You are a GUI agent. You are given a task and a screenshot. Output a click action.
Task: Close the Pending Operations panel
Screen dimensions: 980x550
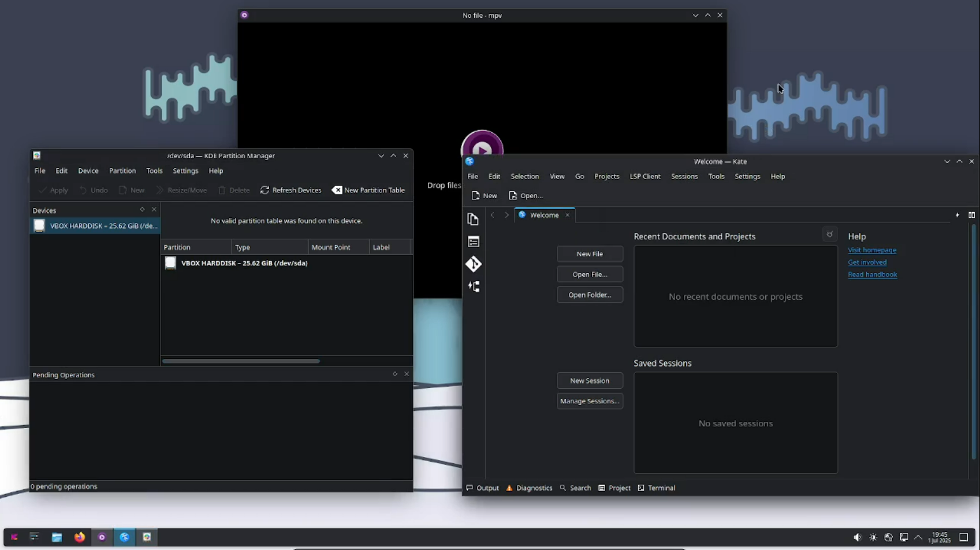click(x=407, y=374)
